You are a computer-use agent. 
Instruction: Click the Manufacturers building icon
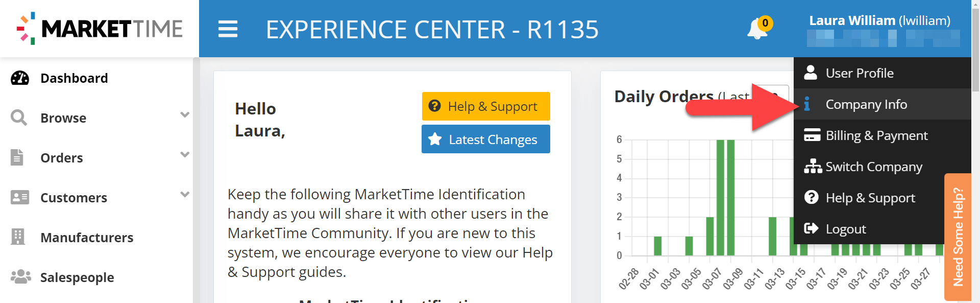tap(18, 237)
